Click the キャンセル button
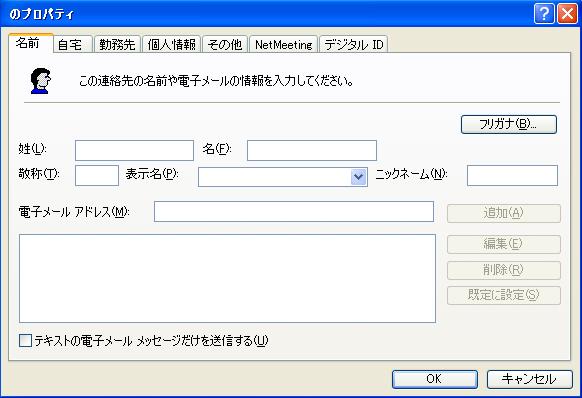Image resolution: width=582 pixels, height=398 pixels. (530, 379)
